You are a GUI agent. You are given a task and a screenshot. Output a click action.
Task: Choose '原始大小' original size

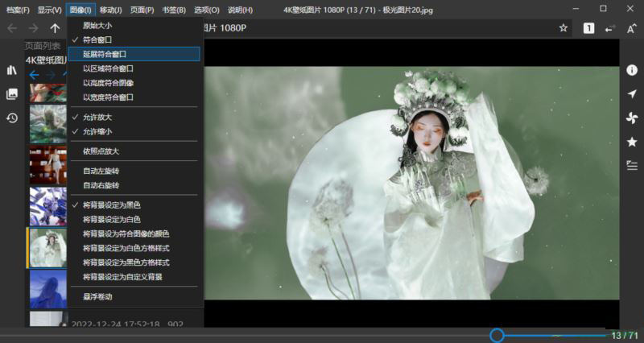[x=134, y=26]
